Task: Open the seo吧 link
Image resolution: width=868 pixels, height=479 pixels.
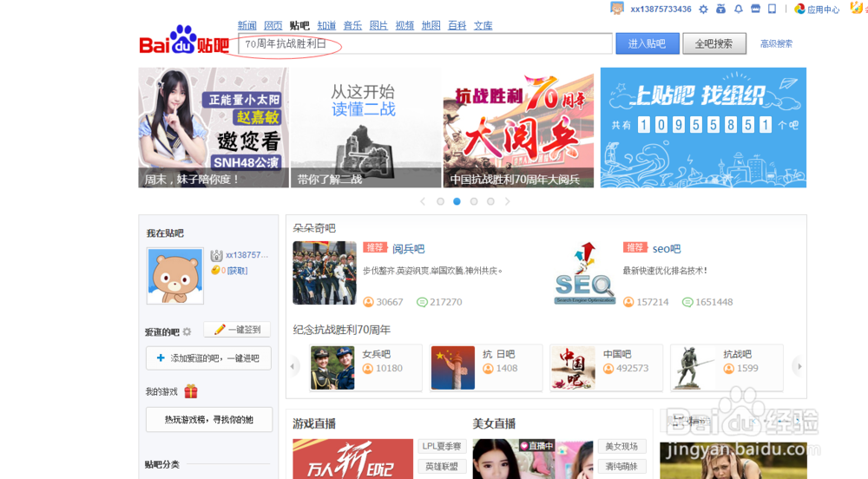Action: (x=667, y=249)
